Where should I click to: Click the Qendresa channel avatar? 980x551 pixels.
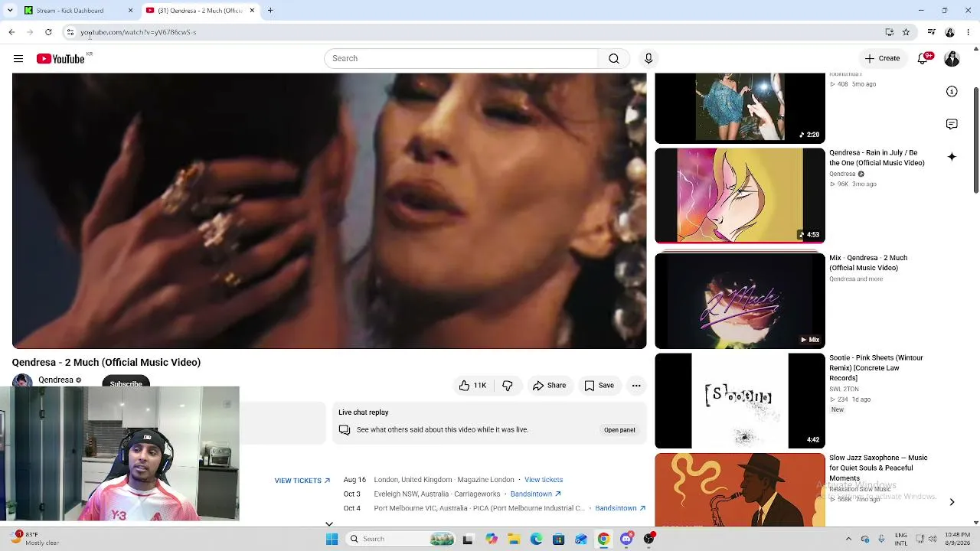click(22, 381)
